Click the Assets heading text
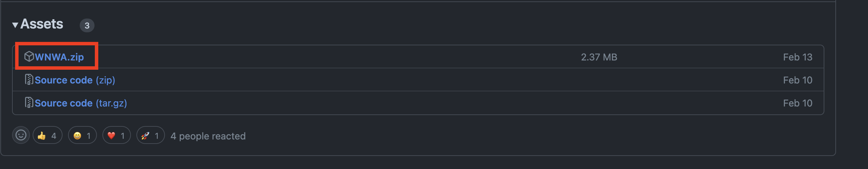868x169 pixels. tap(42, 24)
